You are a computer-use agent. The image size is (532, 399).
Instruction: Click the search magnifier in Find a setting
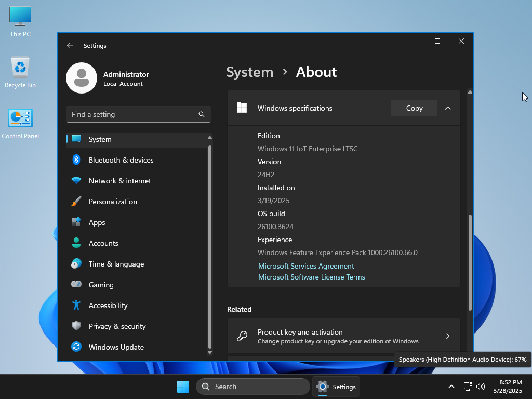(202, 114)
